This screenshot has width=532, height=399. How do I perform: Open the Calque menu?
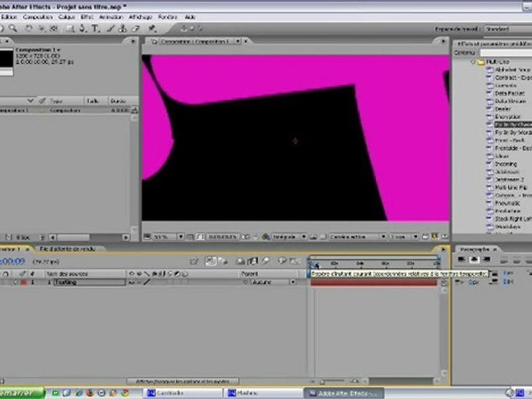[66, 17]
